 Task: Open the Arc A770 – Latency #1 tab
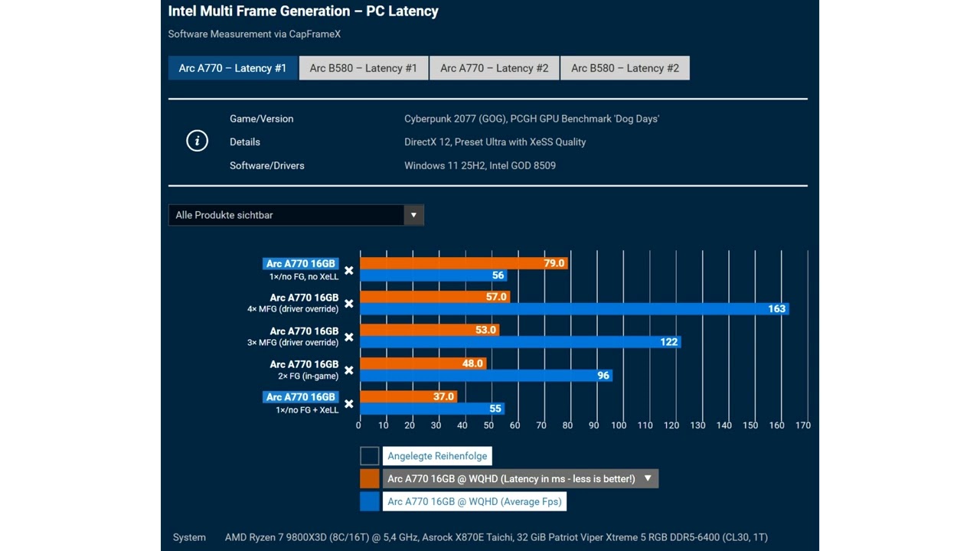(233, 68)
